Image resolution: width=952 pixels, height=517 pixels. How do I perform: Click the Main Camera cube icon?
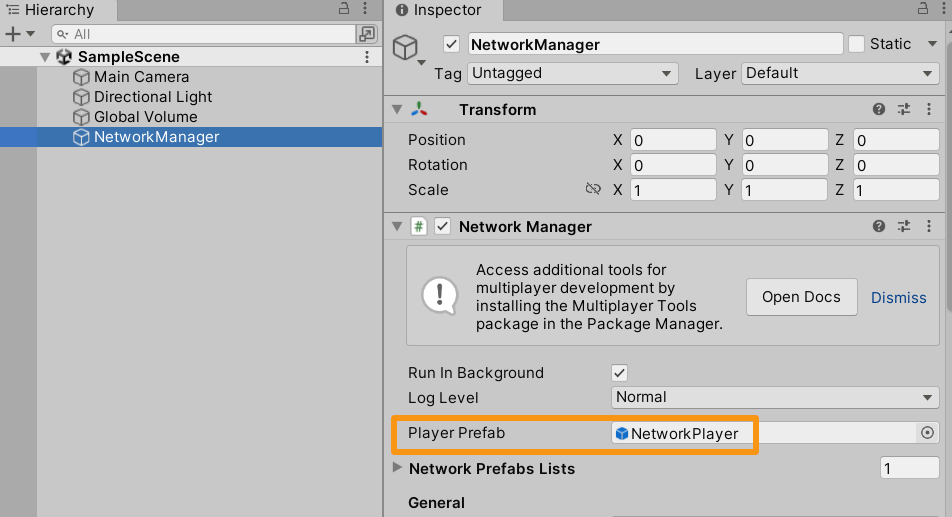81,77
